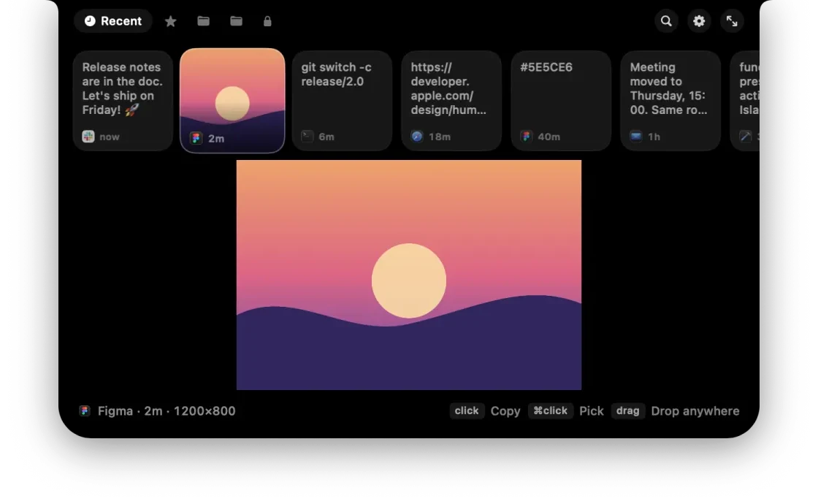Click the 'drag' shortcut key badge
Viewport: 818px width, 504px height.
coord(628,411)
